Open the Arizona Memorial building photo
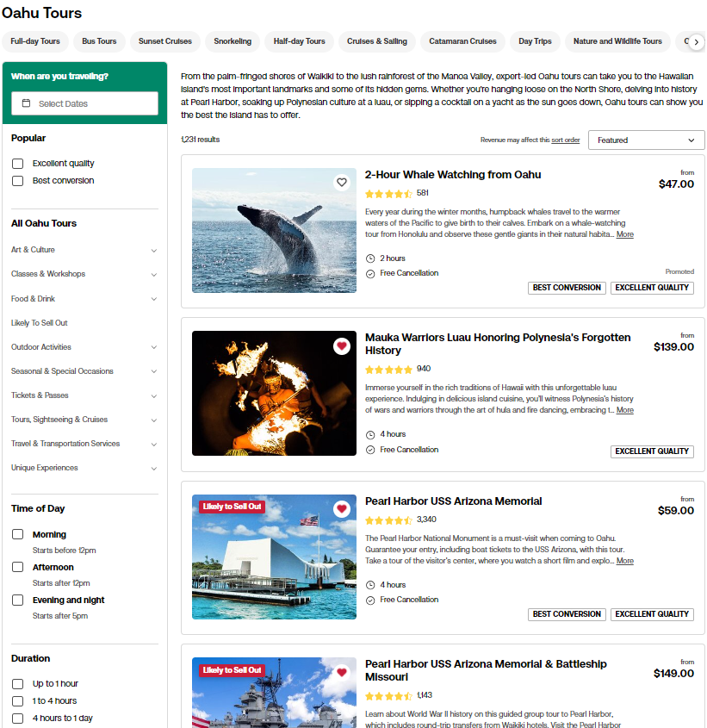This screenshot has width=707, height=728. coord(274,557)
